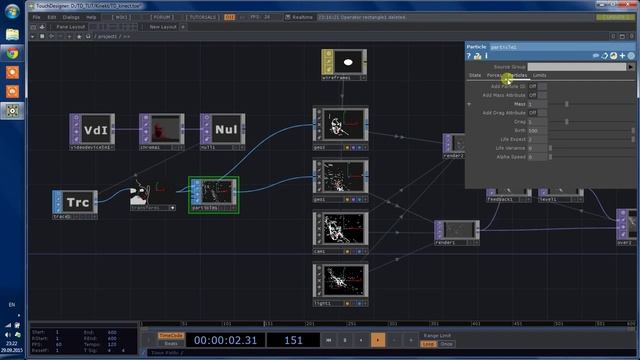Open the Edit menu
Image resolution: width=640 pixels, height=360 pixels.
point(51,17)
